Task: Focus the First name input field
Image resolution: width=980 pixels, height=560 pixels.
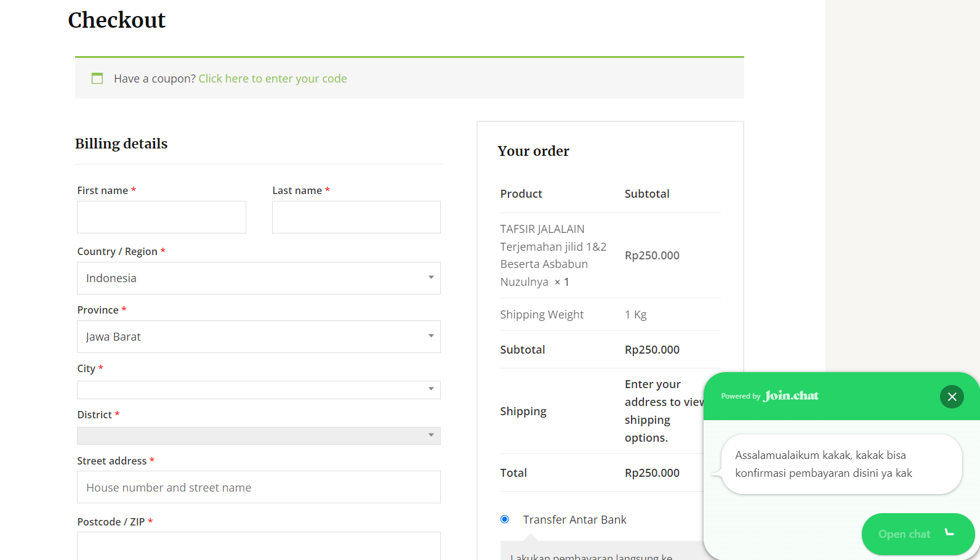Action: [x=161, y=217]
